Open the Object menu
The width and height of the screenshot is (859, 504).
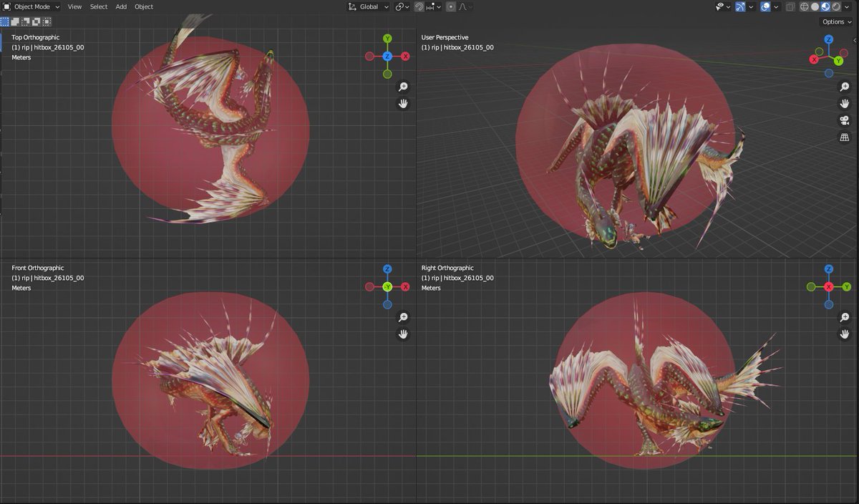click(x=144, y=6)
